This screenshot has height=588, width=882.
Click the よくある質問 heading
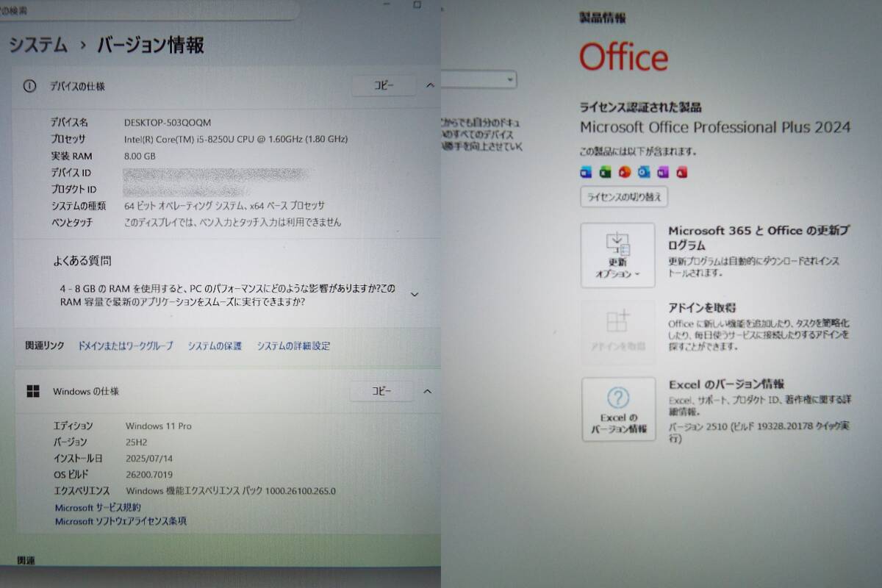point(82,261)
